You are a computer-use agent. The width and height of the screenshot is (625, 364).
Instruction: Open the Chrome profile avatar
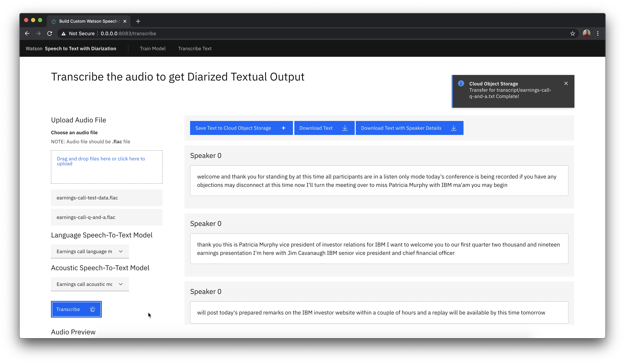pyautogui.click(x=587, y=33)
